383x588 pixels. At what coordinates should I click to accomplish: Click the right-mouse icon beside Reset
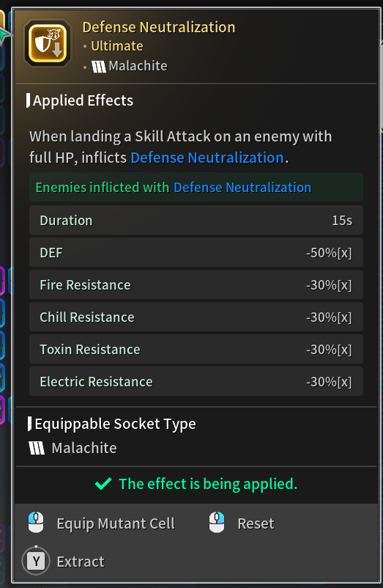217,523
